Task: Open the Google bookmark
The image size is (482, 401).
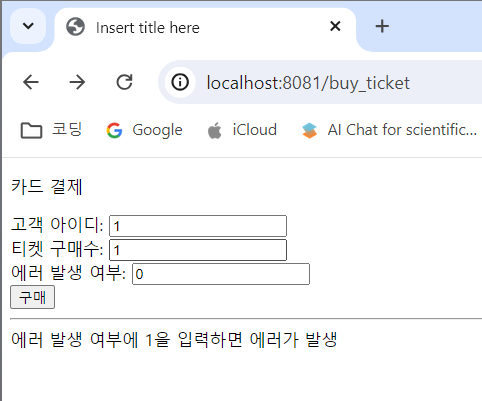Action: 144,130
